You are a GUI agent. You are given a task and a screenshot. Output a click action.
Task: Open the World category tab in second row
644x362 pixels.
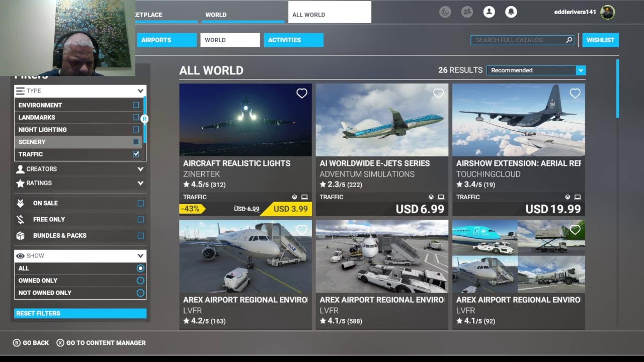tap(230, 40)
